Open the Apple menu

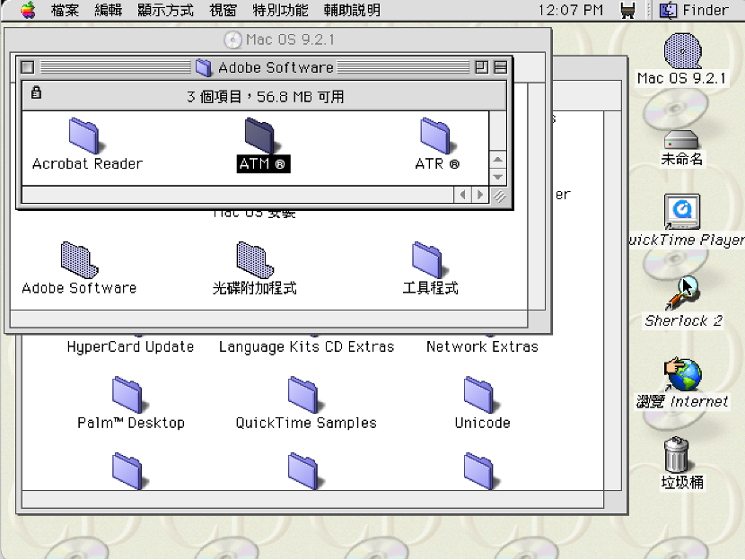pyautogui.click(x=28, y=10)
